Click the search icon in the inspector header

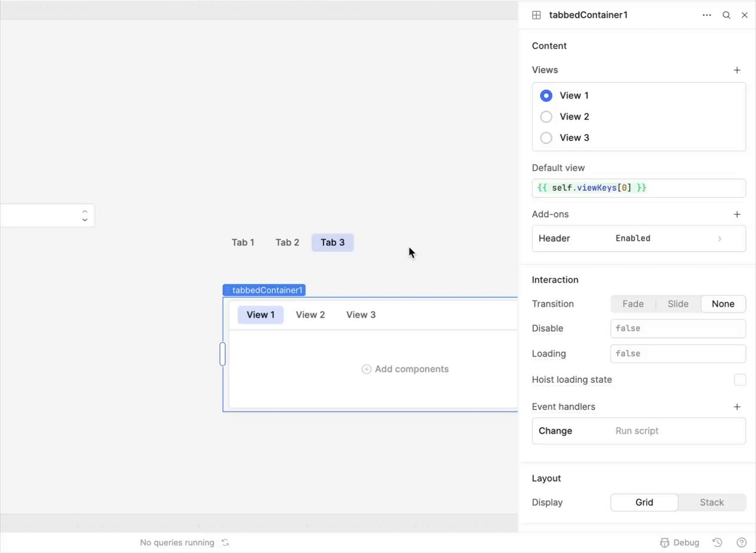point(726,15)
